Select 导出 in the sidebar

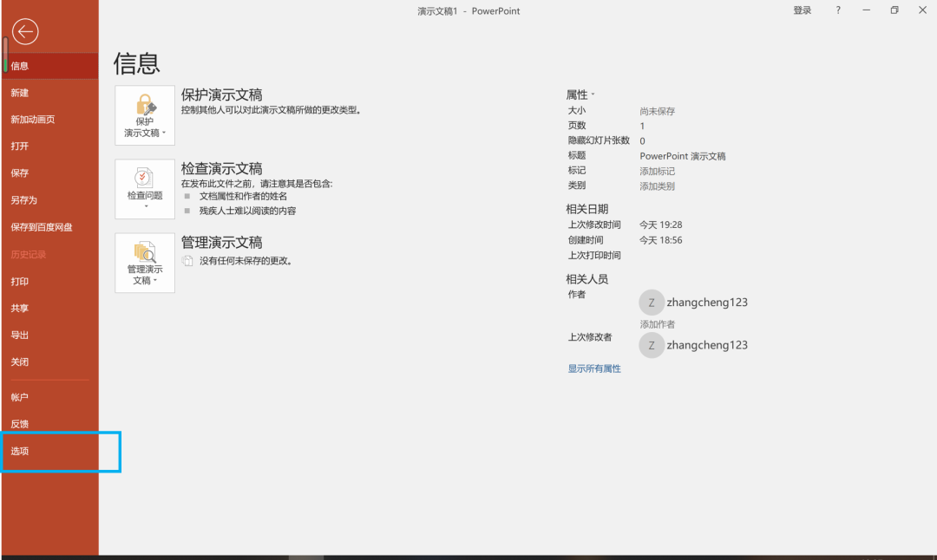click(50, 335)
